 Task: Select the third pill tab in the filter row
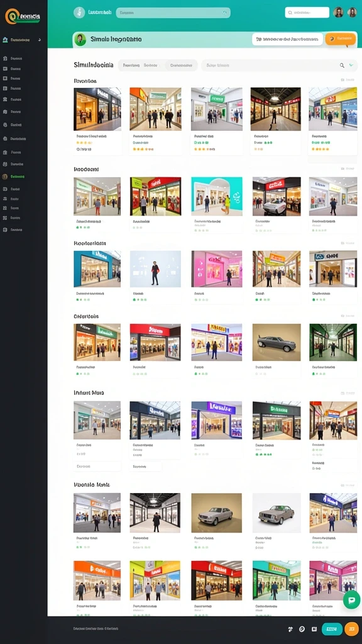[x=182, y=65]
